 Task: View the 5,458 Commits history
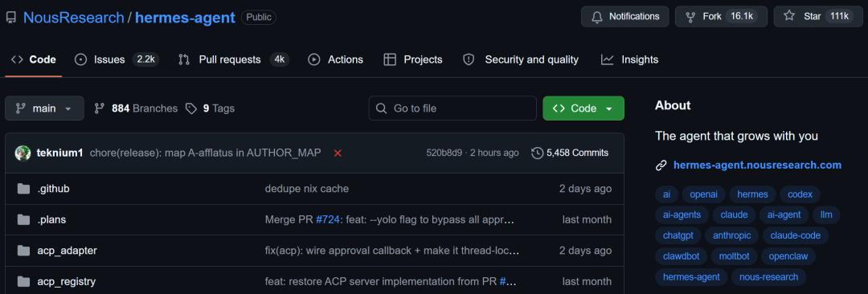[x=570, y=153]
